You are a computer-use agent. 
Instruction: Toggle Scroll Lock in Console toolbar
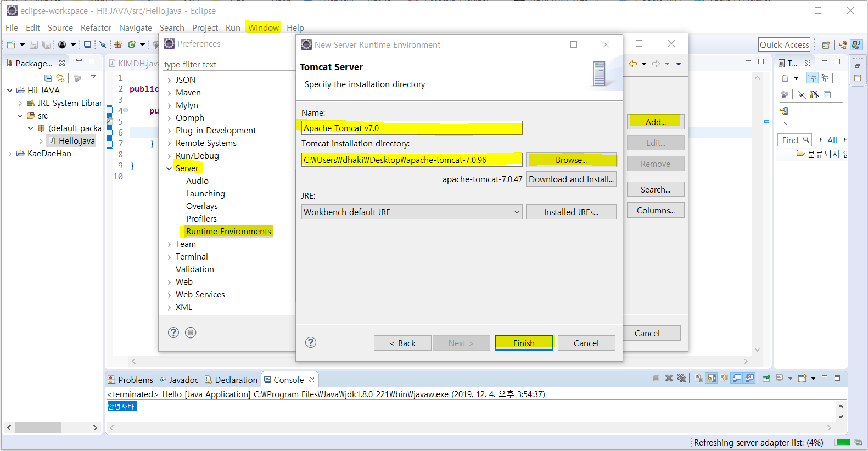coord(712,378)
